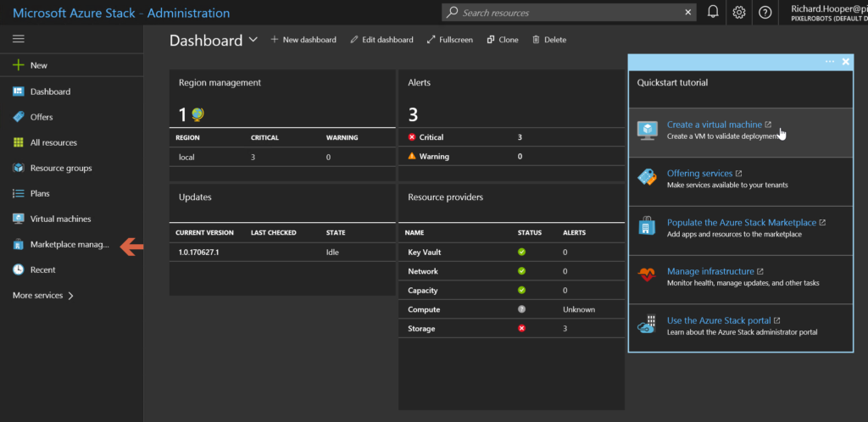
Task: Click the search magnifier icon
Action: pyautogui.click(x=452, y=12)
